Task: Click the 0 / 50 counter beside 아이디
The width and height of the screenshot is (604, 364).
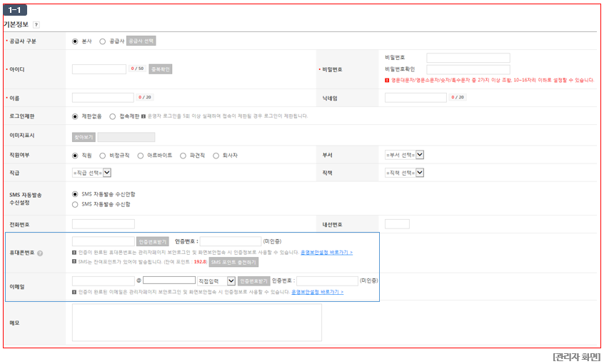Action: pyautogui.click(x=137, y=69)
